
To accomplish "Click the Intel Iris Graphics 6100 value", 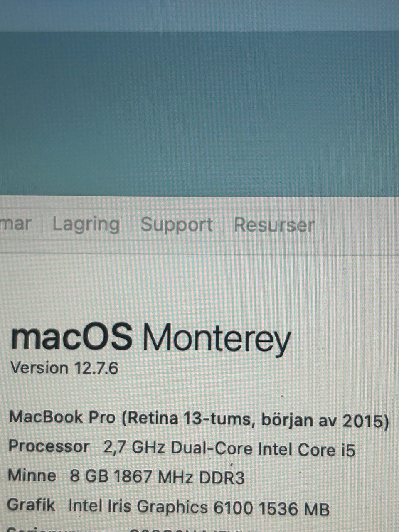I will point(160,507).
